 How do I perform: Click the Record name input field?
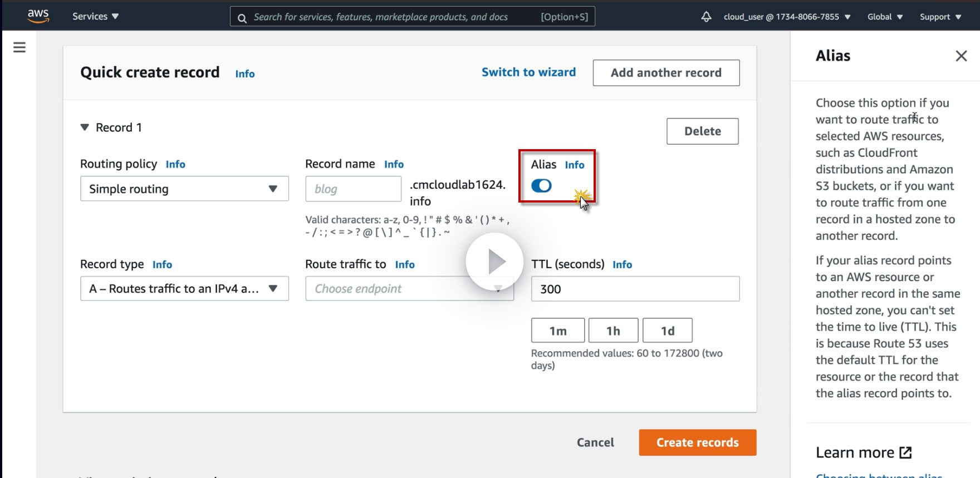pos(353,189)
